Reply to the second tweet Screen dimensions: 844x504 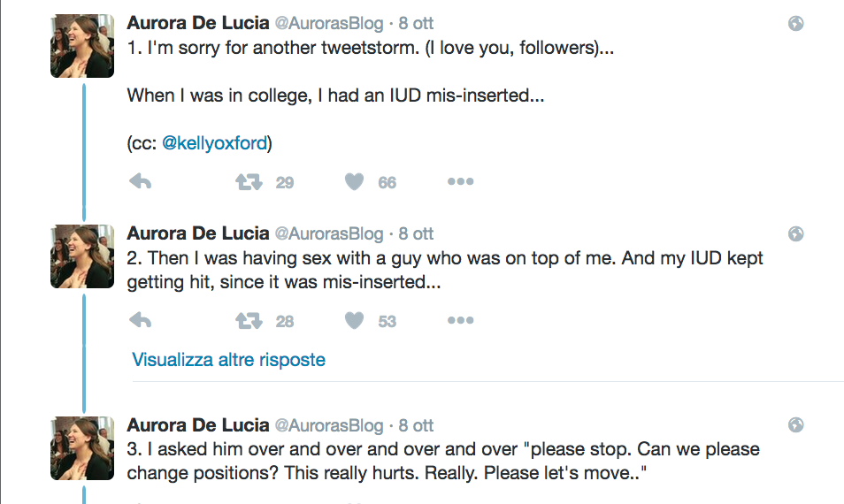(x=141, y=320)
